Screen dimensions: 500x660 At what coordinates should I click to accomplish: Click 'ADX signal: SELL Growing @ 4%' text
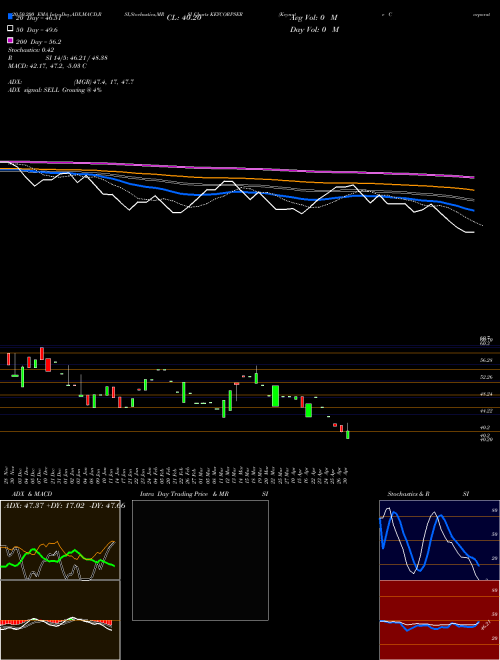(55, 90)
